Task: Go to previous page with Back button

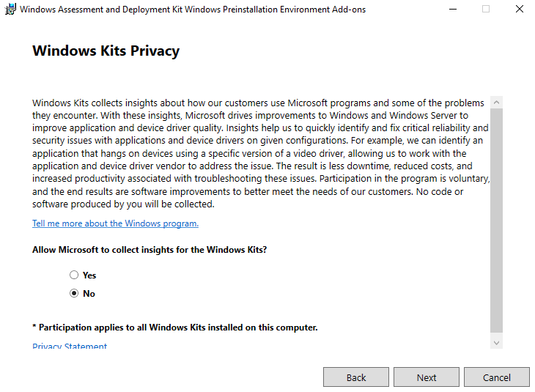Action: point(356,377)
